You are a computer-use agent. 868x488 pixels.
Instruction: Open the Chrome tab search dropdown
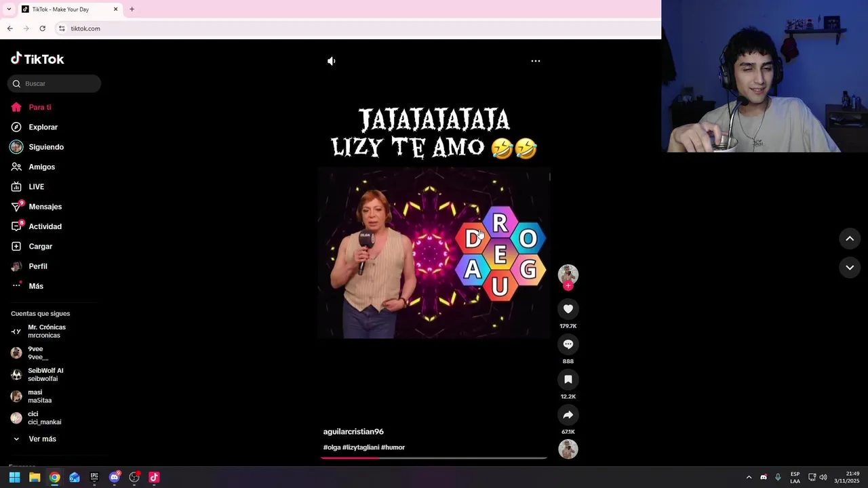[x=9, y=9]
